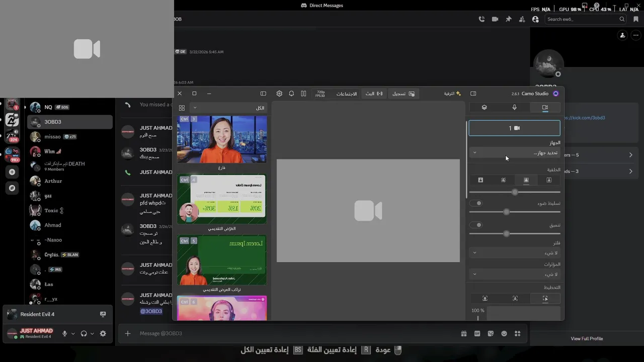Click the message attachment plus button
The width and height of the screenshot is (644, 362).
(128, 333)
